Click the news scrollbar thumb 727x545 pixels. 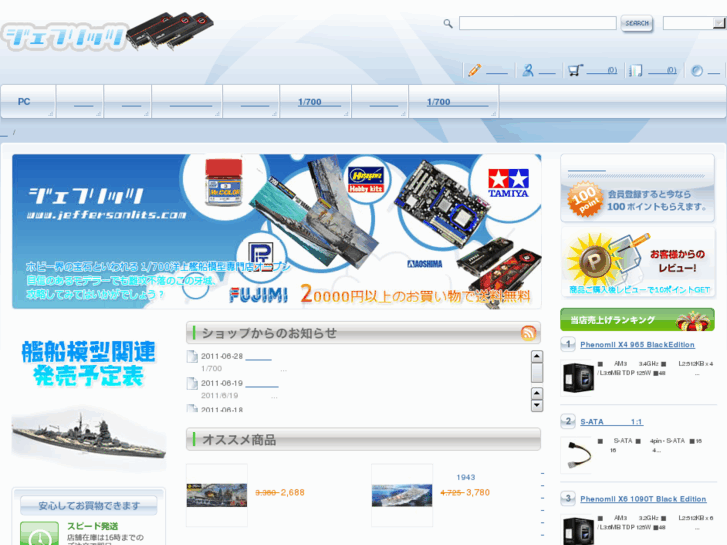pyautogui.click(x=536, y=373)
